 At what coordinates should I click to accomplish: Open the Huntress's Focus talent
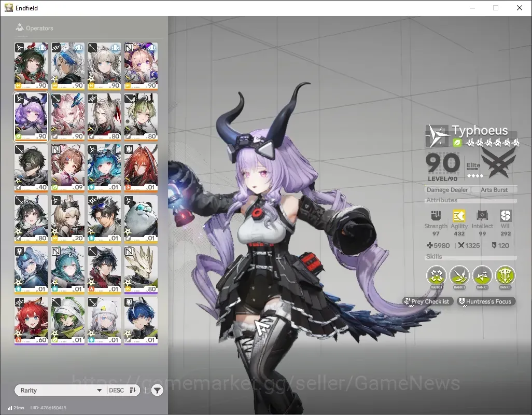(x=486, y=301)
